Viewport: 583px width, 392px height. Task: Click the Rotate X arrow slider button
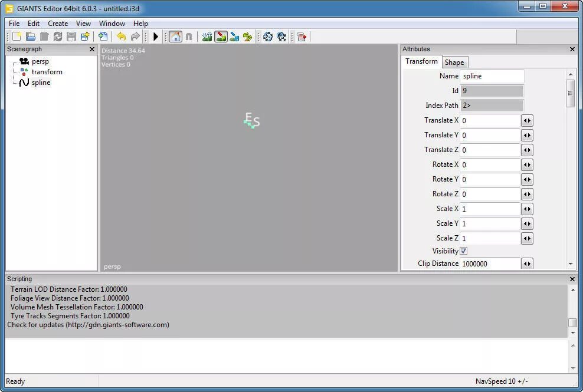tap(527, 164)
